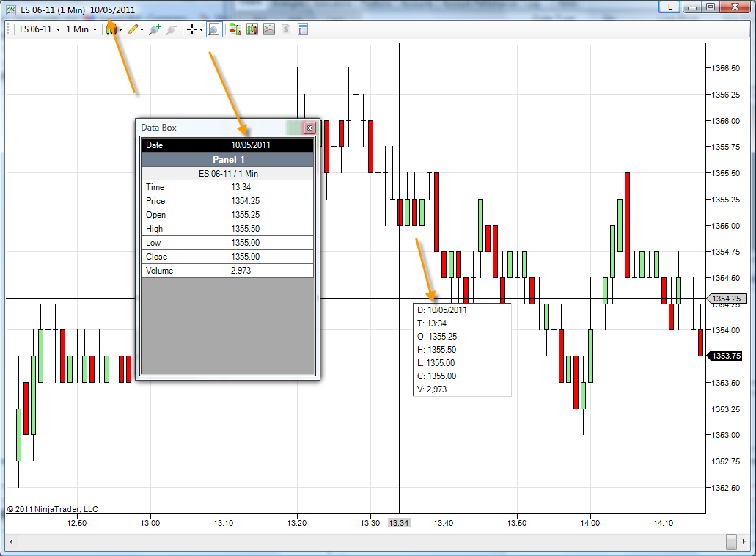Open the data series candlestick icon

tap(252, 29)
